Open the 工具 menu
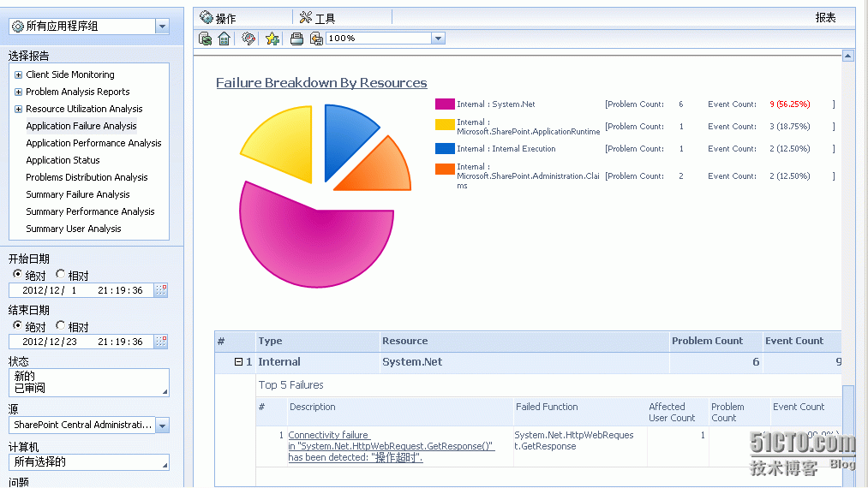868x488 pixels. pos(317,18)
